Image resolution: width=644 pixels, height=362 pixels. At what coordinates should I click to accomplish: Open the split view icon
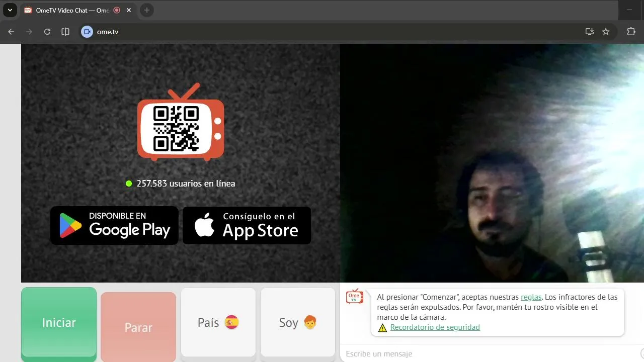[65, 32]
